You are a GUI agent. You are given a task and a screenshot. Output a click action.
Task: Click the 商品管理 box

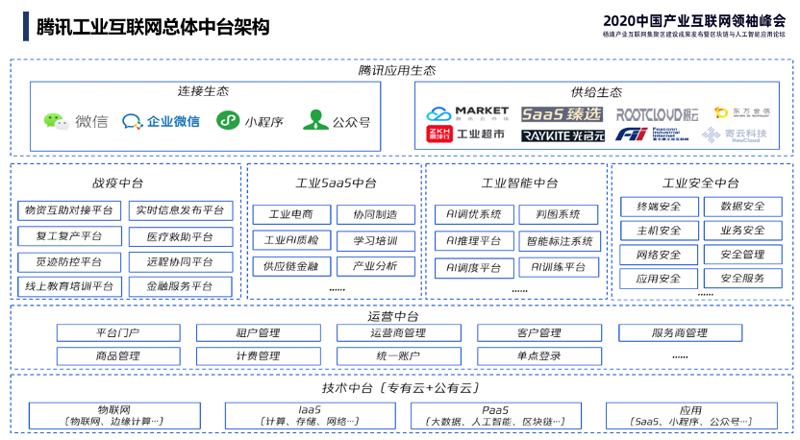(x=118, y=356)
